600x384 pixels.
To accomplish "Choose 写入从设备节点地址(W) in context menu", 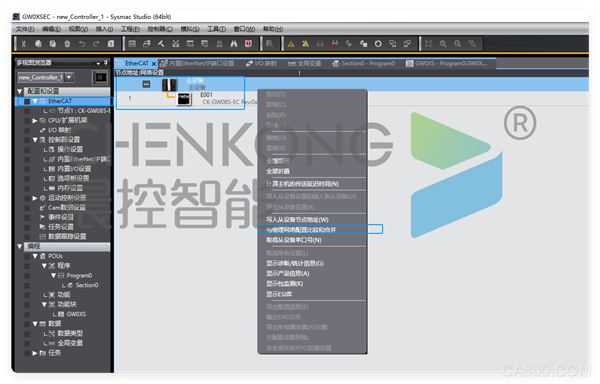I will (x=312, y=220).
